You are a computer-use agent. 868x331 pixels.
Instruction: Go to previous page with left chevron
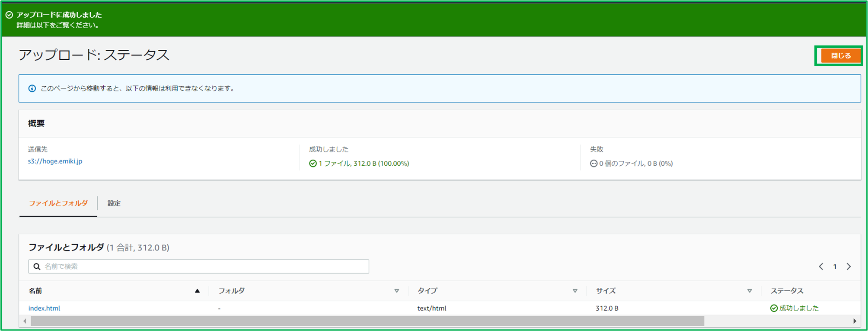821,267
